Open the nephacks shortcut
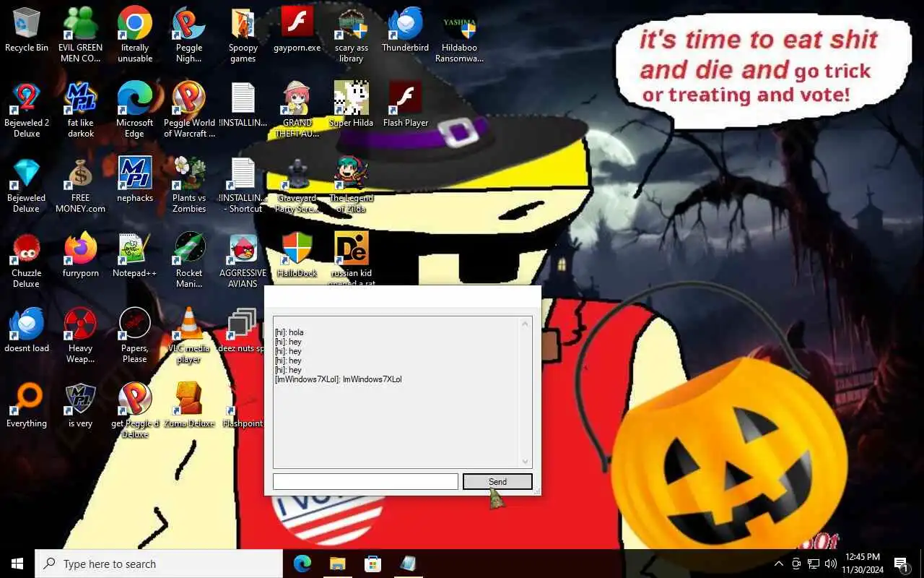Image resolution: width=924 pixels, height=578 pixels. (135, 180)
